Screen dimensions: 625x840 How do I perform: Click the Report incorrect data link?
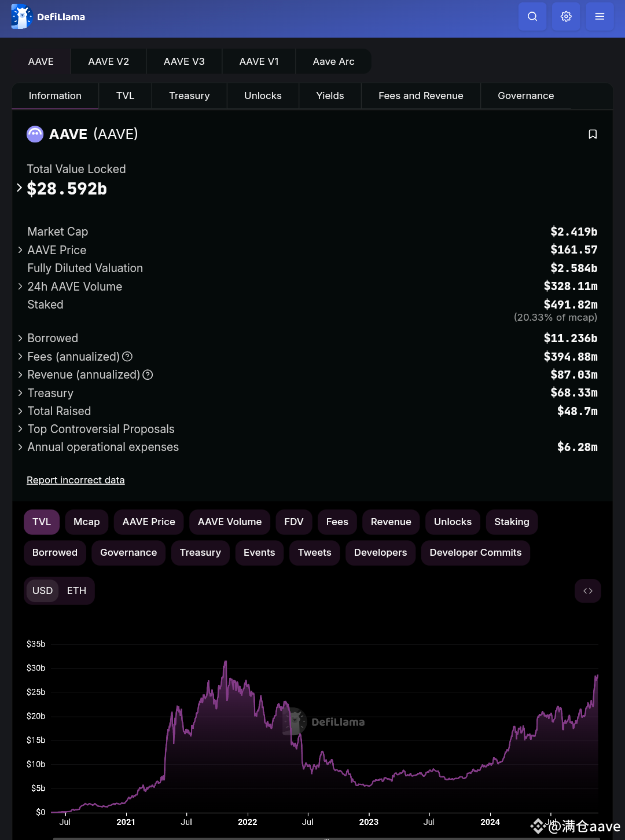click(x=75, y=480)
